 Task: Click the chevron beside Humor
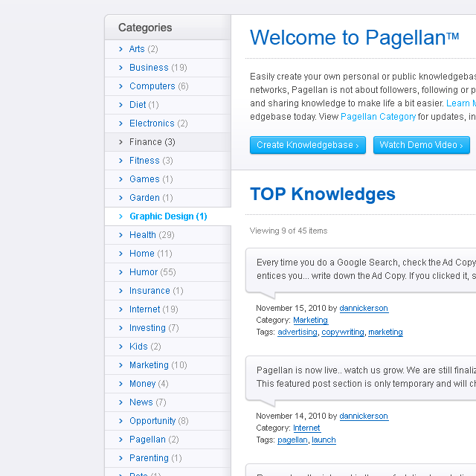click(x=120, y=272)
